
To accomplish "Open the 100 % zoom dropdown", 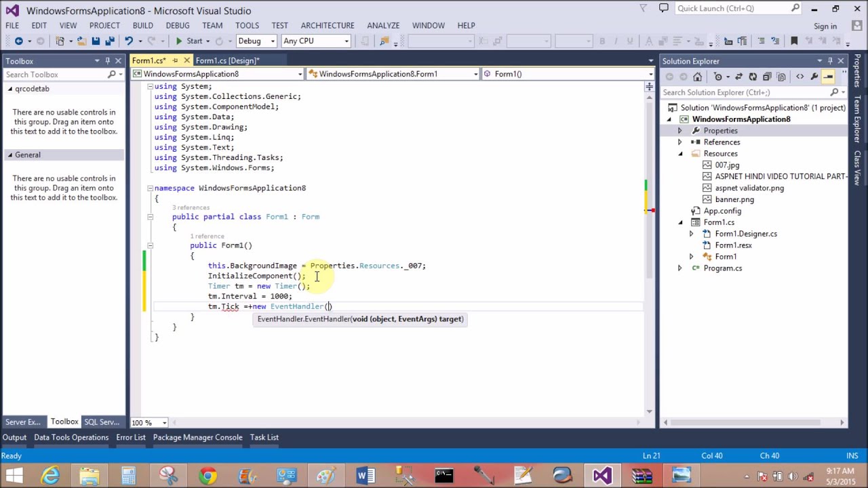I will (149, 422).
